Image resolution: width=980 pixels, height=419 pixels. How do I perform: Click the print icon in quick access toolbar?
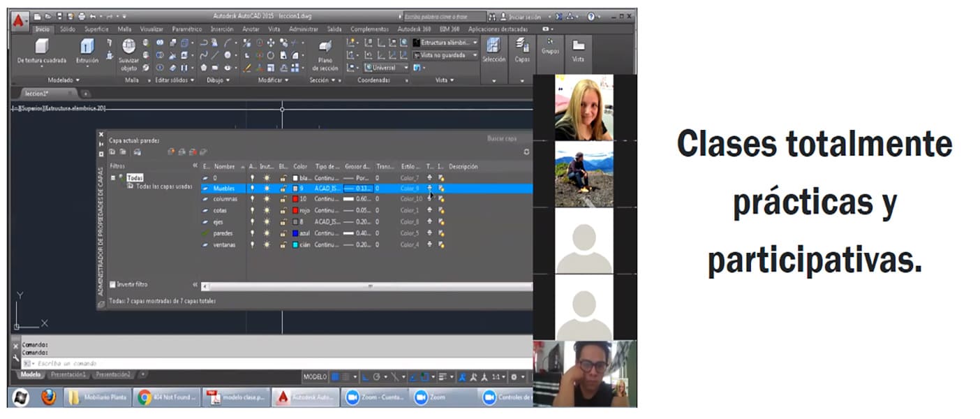(82, 16)
